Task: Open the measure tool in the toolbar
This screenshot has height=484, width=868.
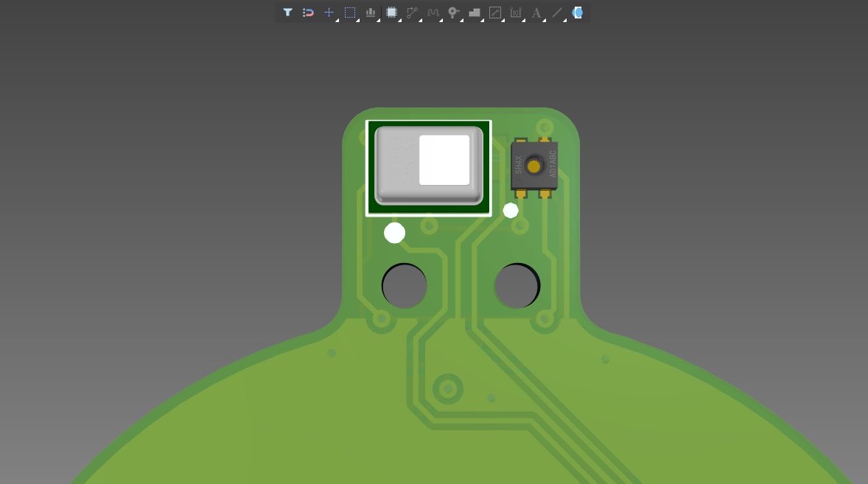Action: tap(494, 12)
